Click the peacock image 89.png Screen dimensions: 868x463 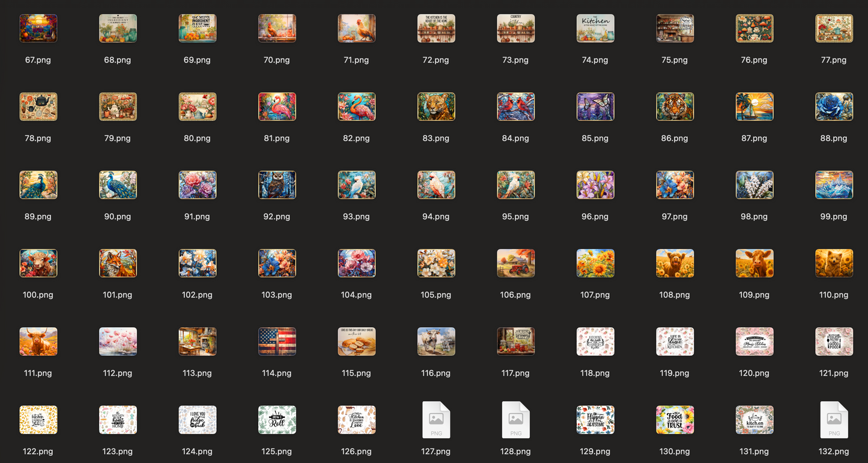click(x=38, y=185)
